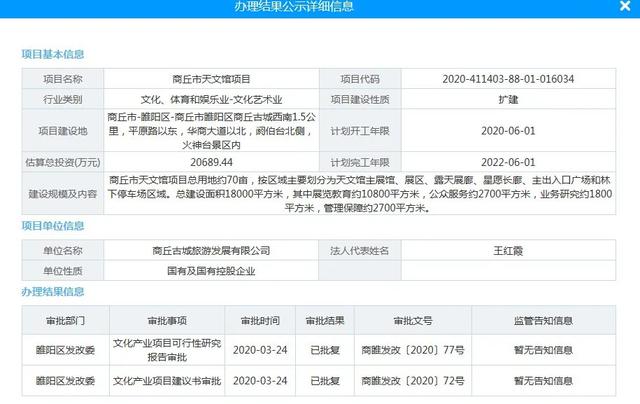This screenshot has height=404, width=640.
Task: Click the 审批事项 column header
Action: click(x=167, y=321)
